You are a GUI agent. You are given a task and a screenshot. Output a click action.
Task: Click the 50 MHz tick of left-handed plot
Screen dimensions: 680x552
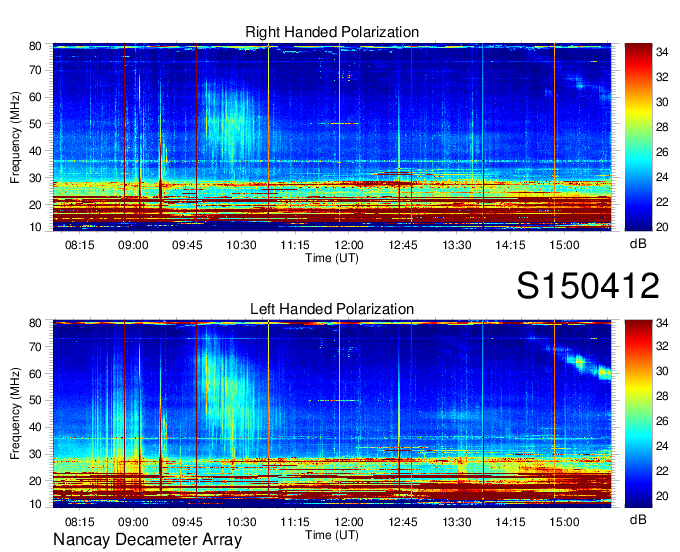click(x=36, y=401)
